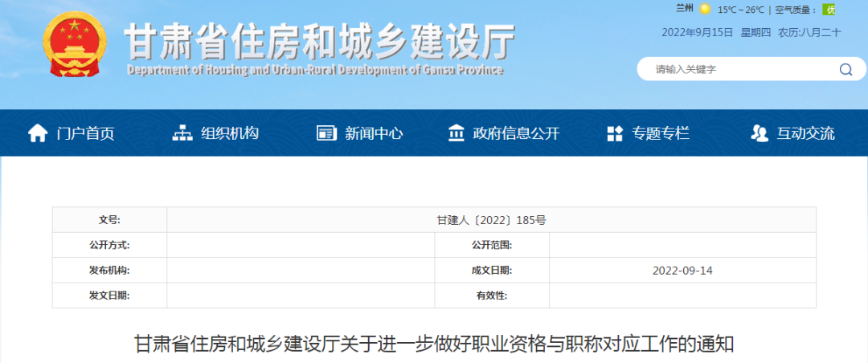
Task: Click the newspaper icon beside 新闻中心
Action: click(326, 133)
